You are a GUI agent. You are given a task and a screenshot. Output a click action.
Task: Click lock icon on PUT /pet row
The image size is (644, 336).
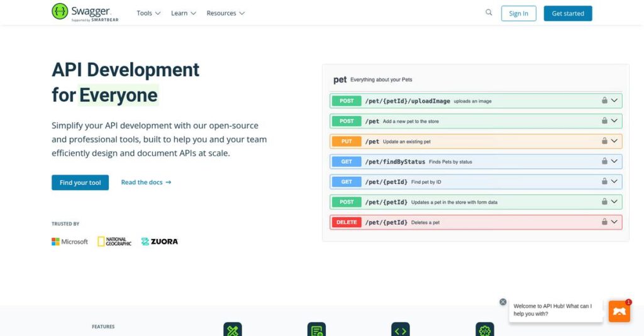[604, 140]
